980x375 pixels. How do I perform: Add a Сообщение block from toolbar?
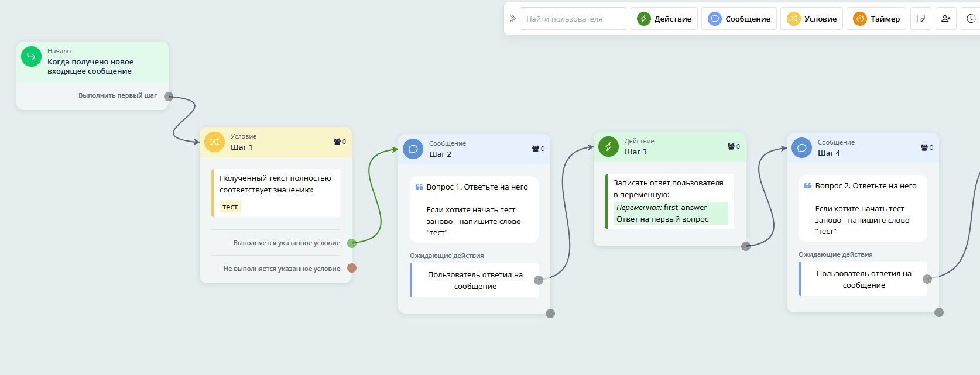pyautogui.click(x=739, y=19)
